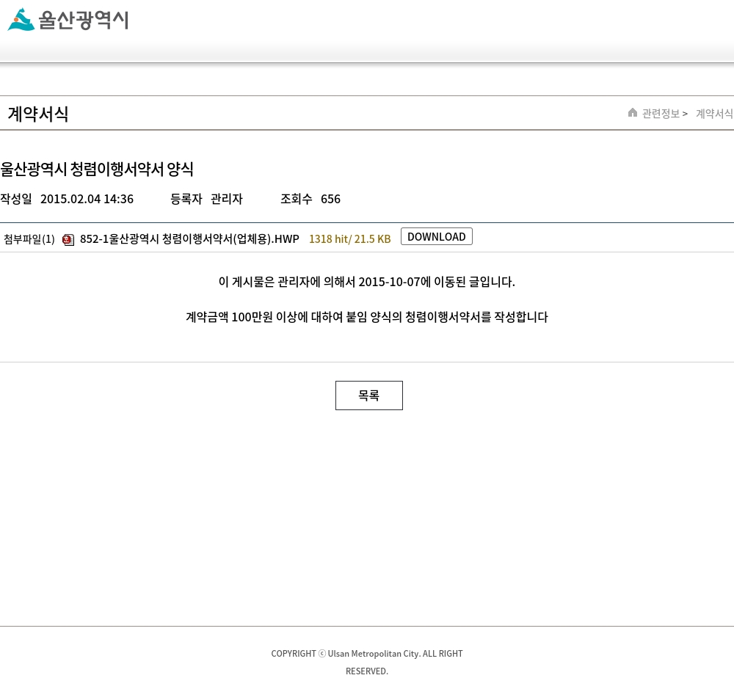Select the 첨부파일(1) label
Viewport: 734px width, 700px height.
[29, 240]
